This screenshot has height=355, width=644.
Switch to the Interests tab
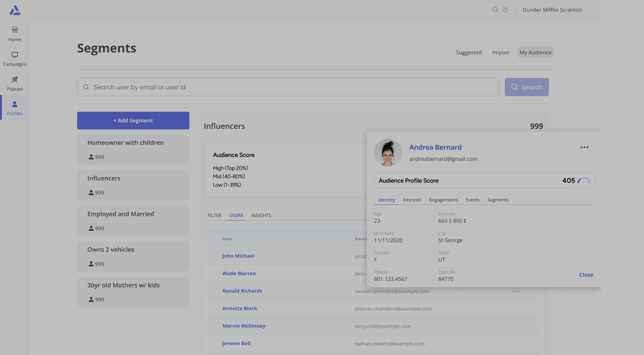point(412,200)
